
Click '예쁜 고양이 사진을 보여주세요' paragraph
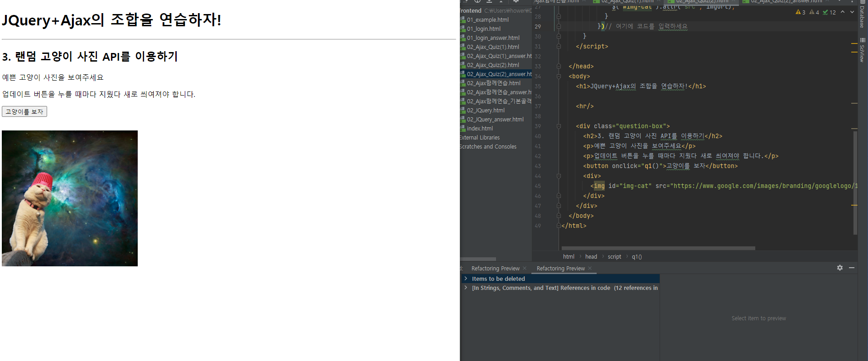point(53,77)
